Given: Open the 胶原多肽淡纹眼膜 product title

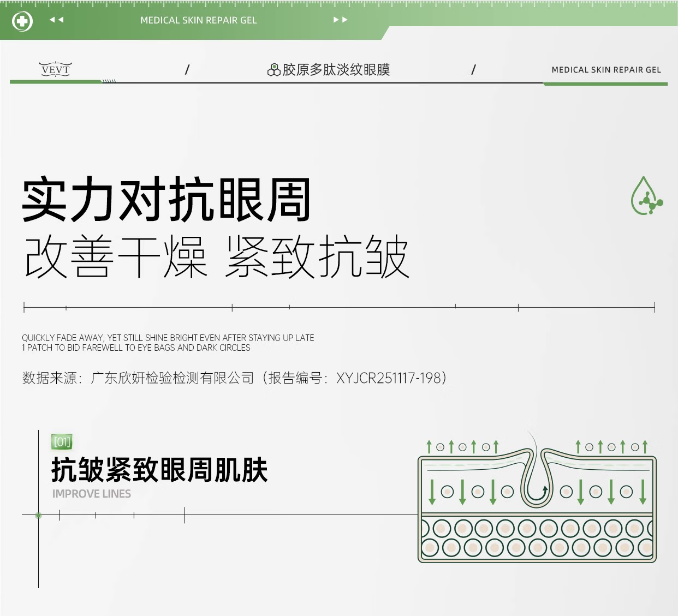Looking at the screenshot, I should (x=336, y=70).
